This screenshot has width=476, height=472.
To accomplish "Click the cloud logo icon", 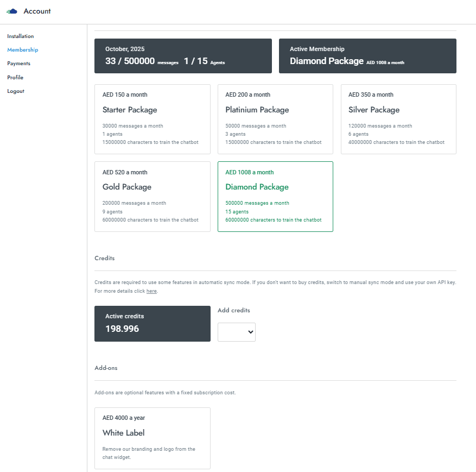I will point(12,11).
